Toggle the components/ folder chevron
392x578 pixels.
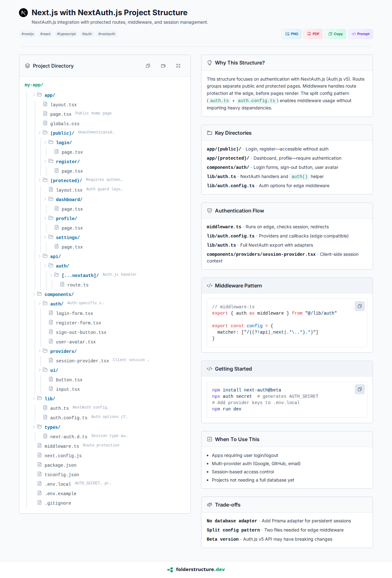click(34, 294)
